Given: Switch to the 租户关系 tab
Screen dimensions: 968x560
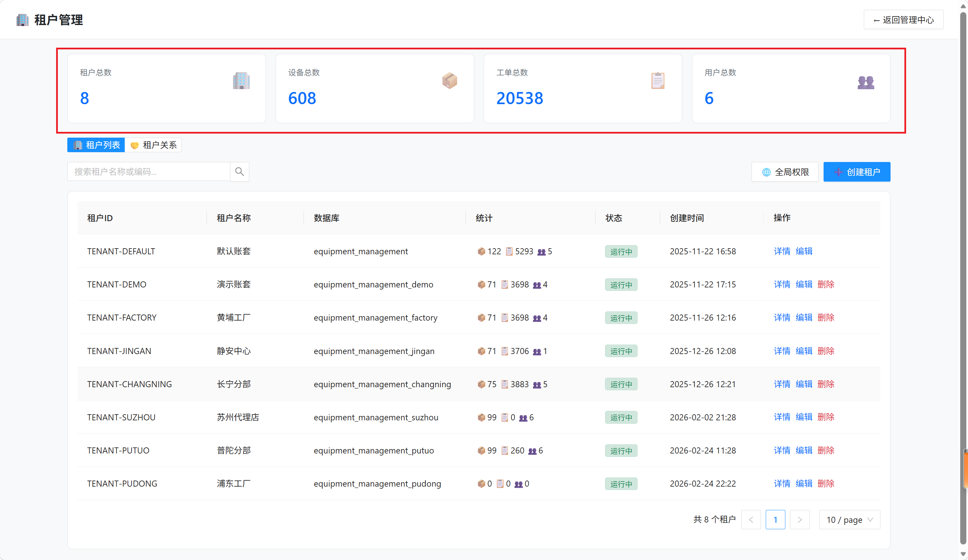Looking at the screenshot, I should tap(153, 145).
